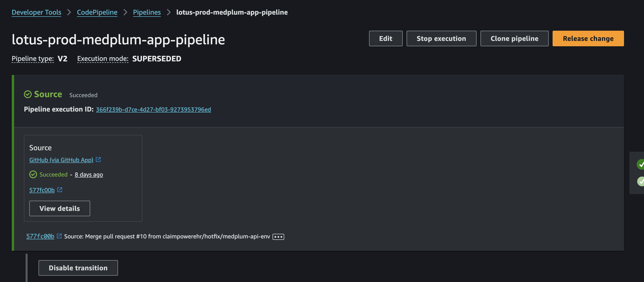The width and height of the screenshot is (644, 282).
Task: Go to the CodePipeline breadcrumb
Action: coord(97,12)
